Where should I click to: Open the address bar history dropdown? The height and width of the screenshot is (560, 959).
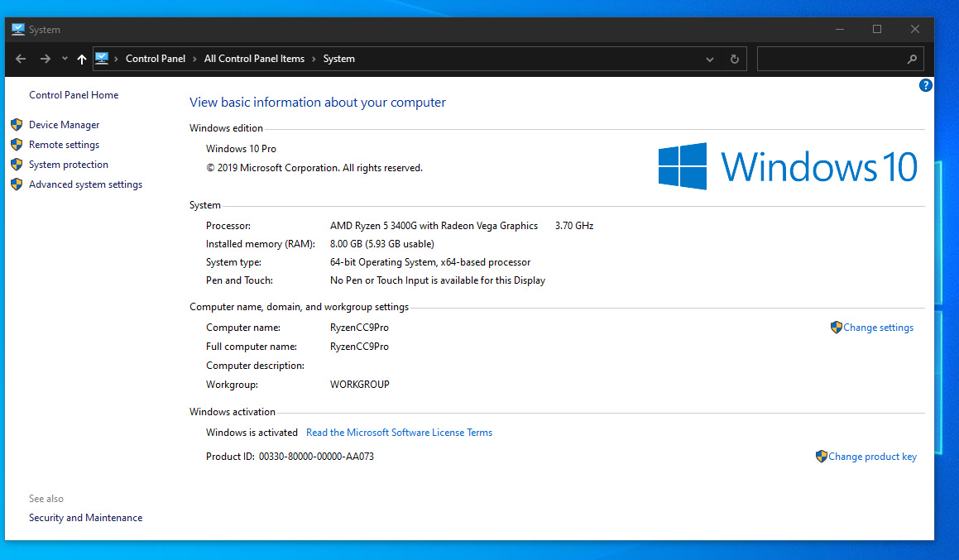[709, 60]
